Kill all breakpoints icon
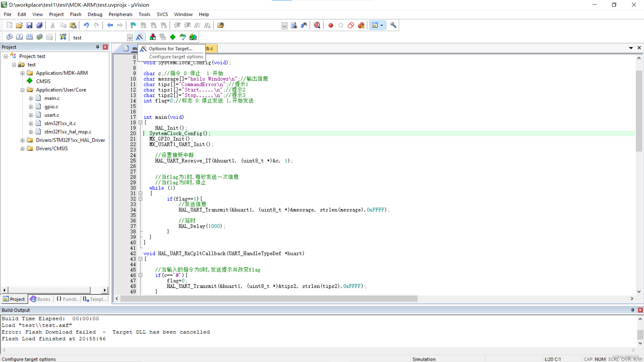This screenshot has width=644, height=362. pos(361,25)
